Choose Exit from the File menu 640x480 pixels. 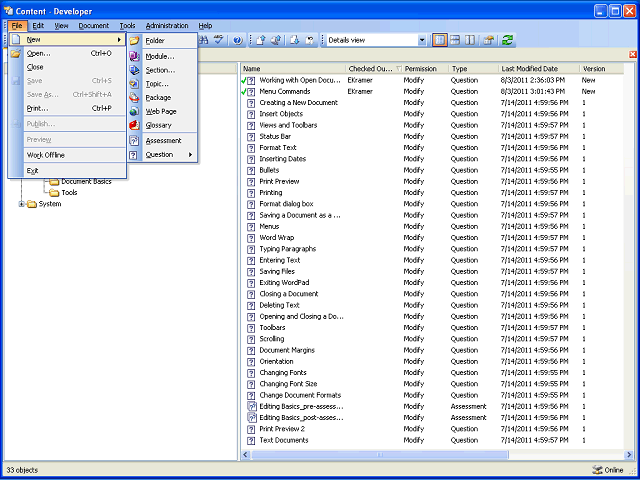pos(68,171)
